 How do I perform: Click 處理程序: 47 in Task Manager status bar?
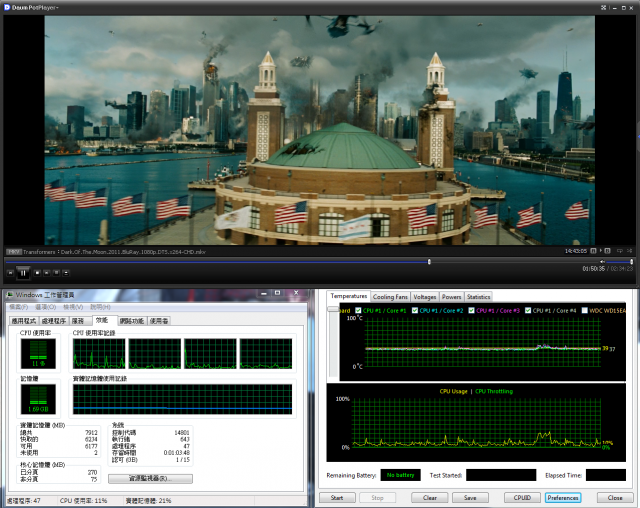(x=24, y=501)
